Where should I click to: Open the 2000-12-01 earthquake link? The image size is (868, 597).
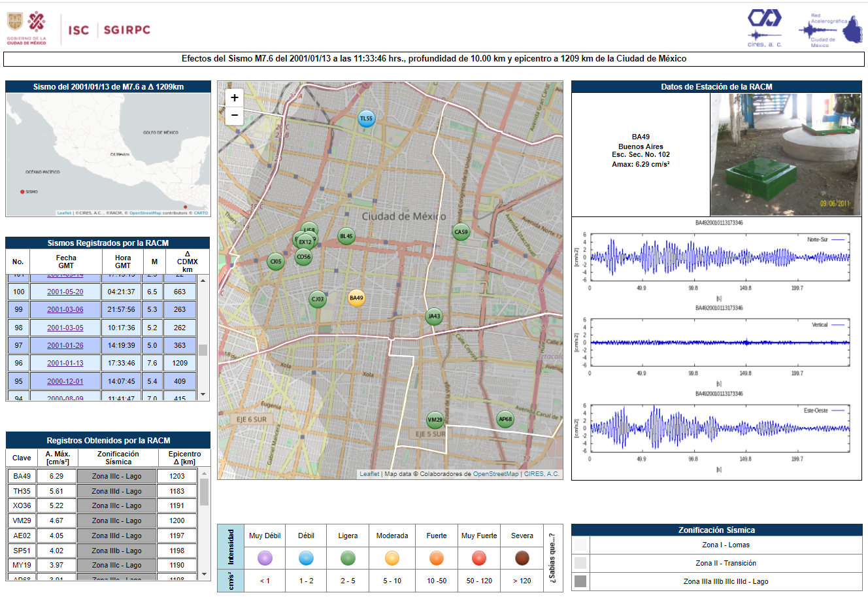65,381
